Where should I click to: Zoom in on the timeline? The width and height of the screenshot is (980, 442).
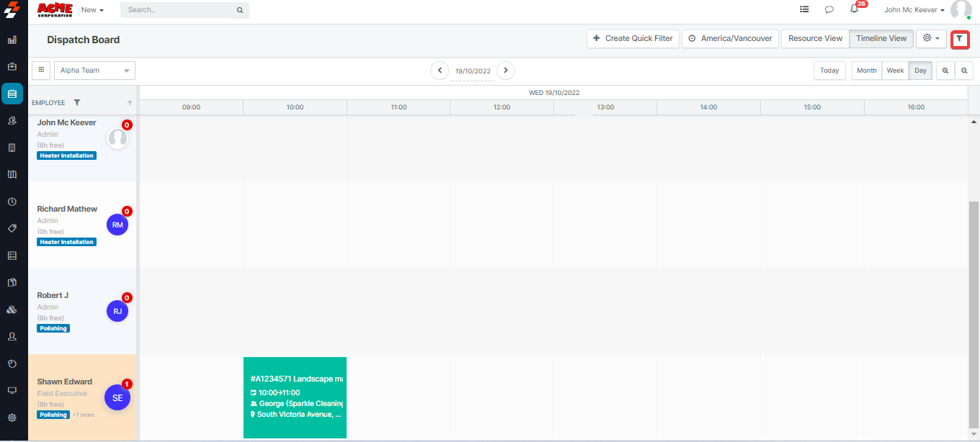[944, 71]
